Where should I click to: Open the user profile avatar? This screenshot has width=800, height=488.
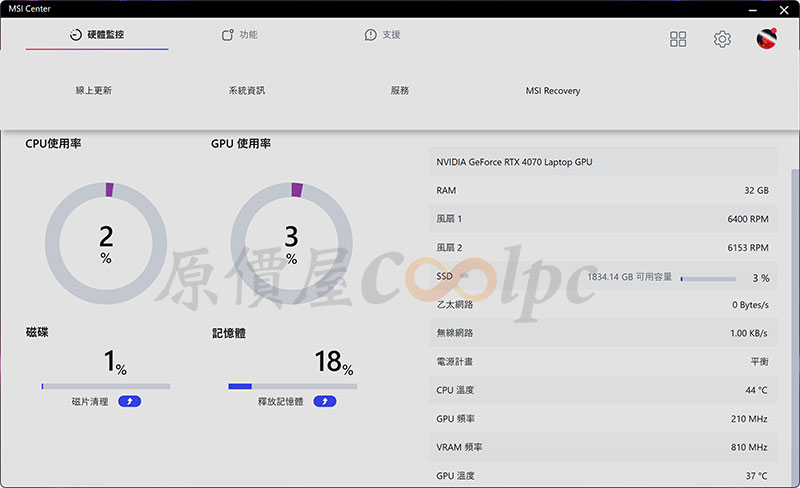[766, 39]
